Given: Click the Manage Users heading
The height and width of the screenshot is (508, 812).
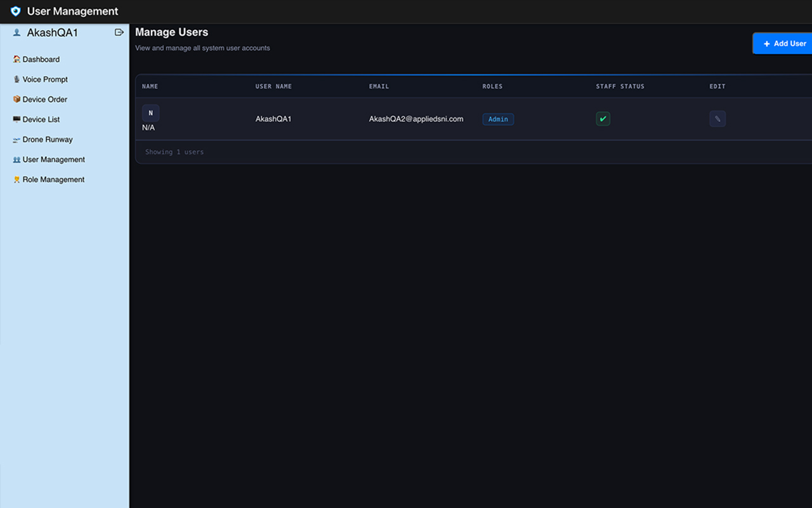Looking at the screenshot, I should tap(171, 32).
